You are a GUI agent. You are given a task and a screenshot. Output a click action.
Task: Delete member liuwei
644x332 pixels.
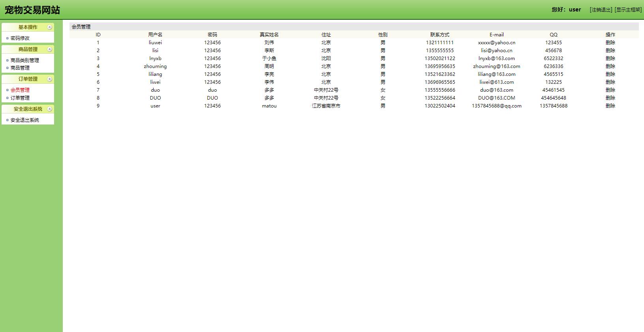610,43
